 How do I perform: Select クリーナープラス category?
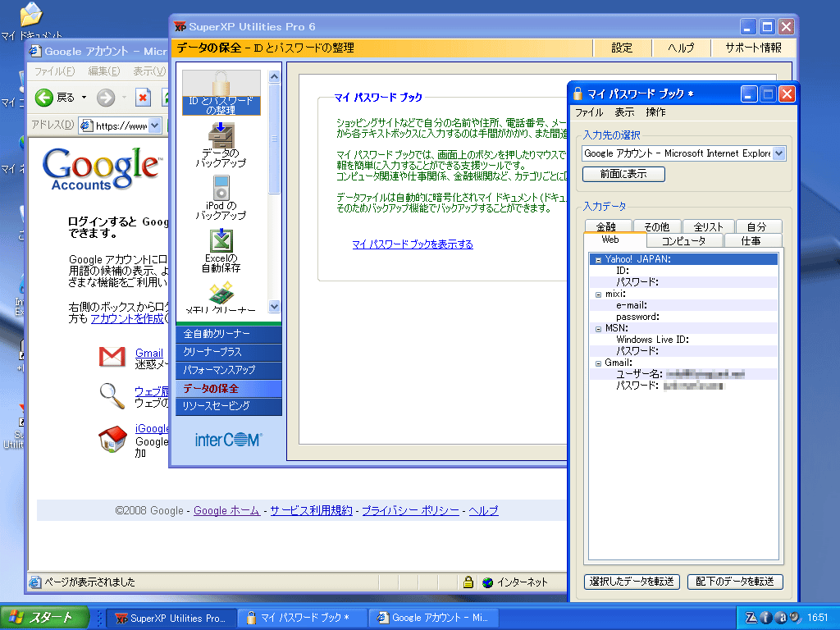[x=228, y=352]
